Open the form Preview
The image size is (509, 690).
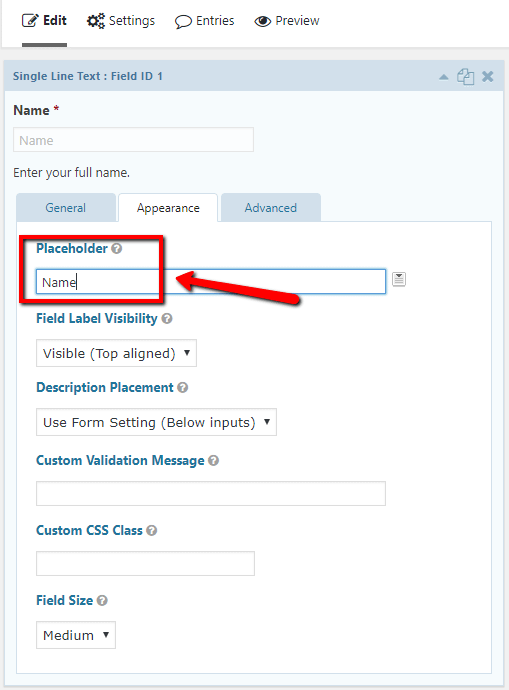[287, 21]
